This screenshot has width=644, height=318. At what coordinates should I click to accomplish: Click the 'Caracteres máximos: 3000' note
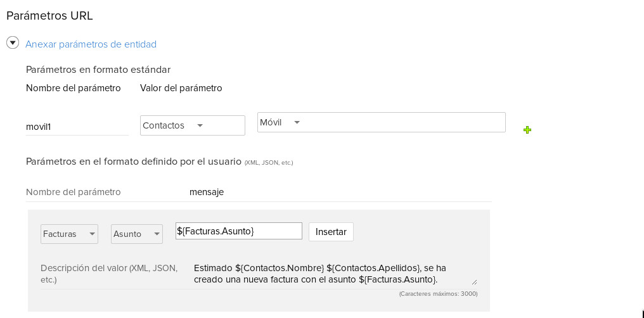[438, 294]
